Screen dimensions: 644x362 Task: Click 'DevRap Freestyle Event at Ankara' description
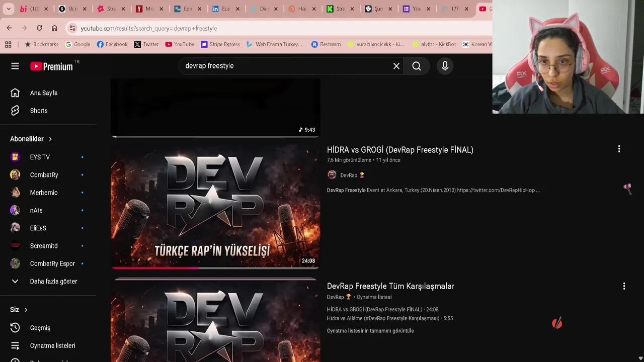pos(433,190)
